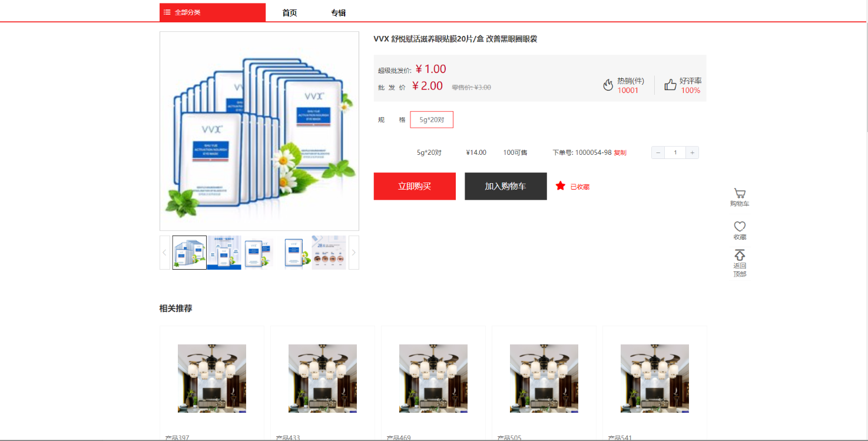
Task: Click the 立即购买 button
Action: pos(415,186)
